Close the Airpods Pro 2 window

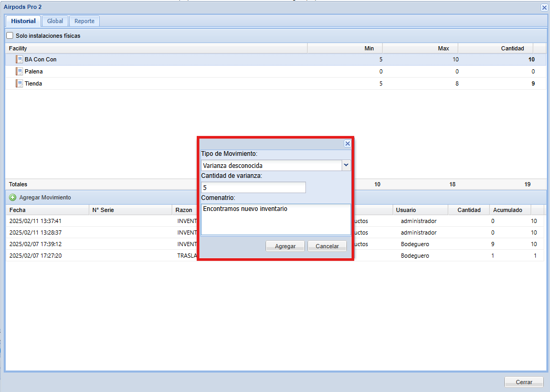pyautogui.click(x=544, y=7)
